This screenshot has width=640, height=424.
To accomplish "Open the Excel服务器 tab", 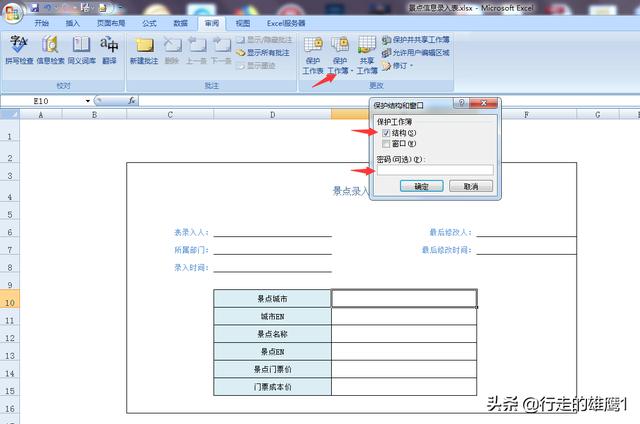I will point(286,23).
